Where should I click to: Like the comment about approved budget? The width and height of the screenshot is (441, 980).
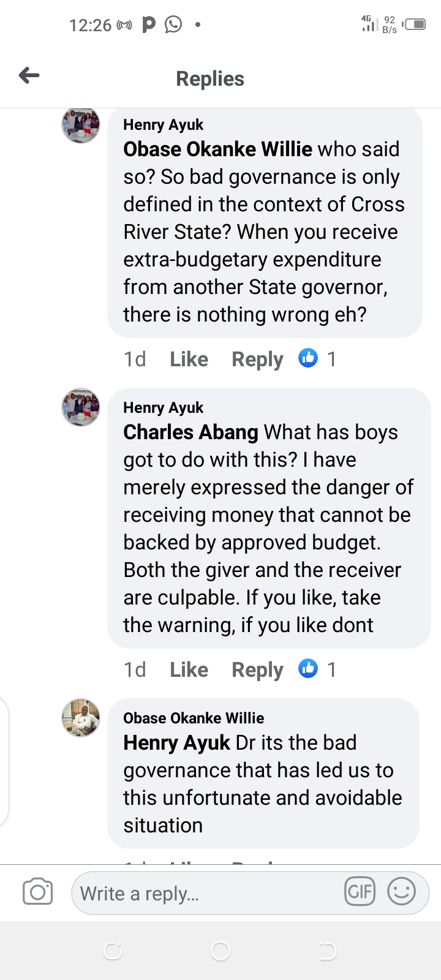click(189, 669)
